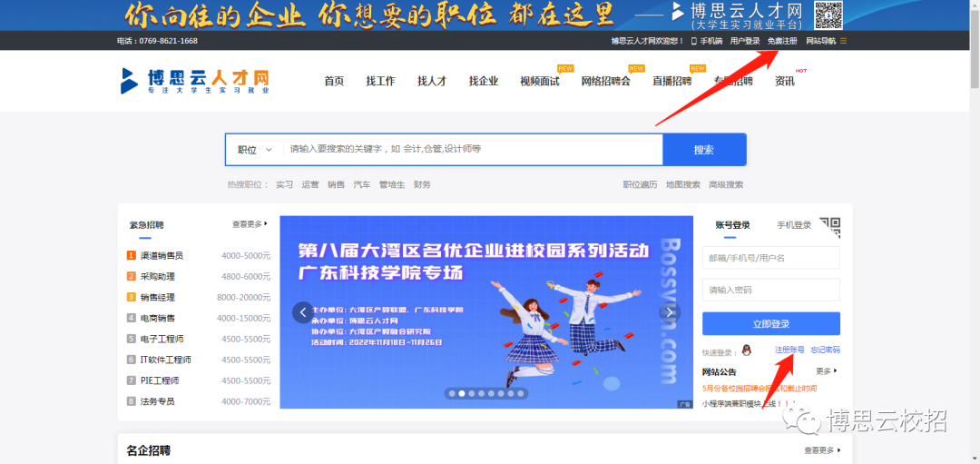Click 免费注册 in top bar
The image size is (980, 464).
coord(782,41)
